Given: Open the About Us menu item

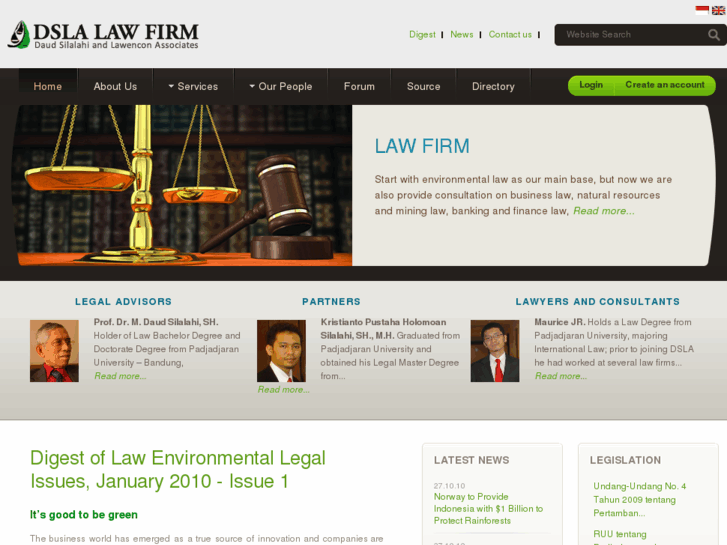Looking at the screenshot, I should pos(115,86).
